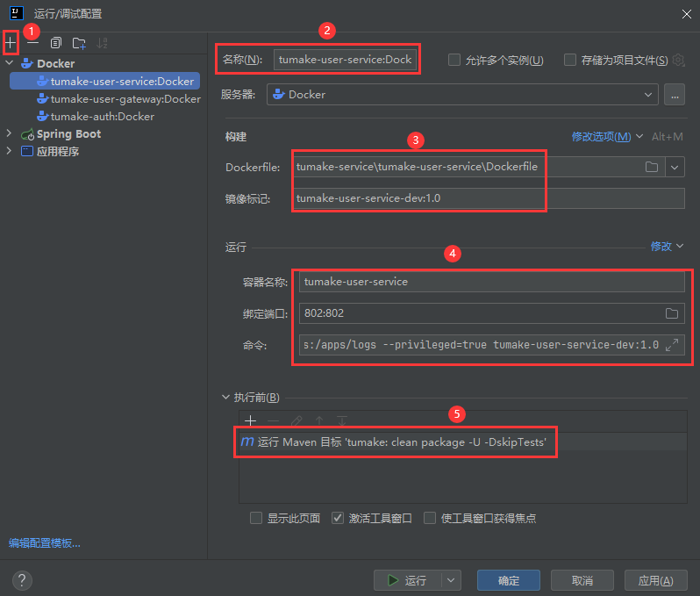The width and height of the screenshot is (700, 596).
Task: Toggle 存储为项目文件 checkbox
Action: click(570, 60)
